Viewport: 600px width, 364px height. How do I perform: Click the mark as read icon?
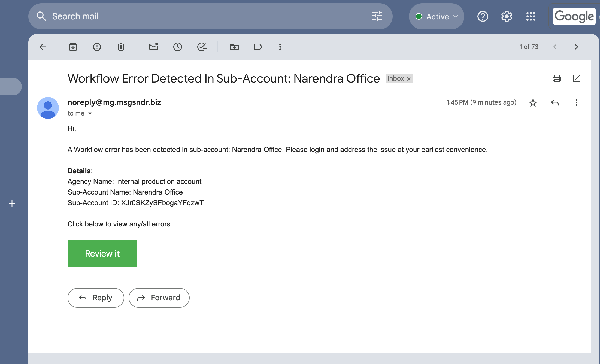[153, 47]
